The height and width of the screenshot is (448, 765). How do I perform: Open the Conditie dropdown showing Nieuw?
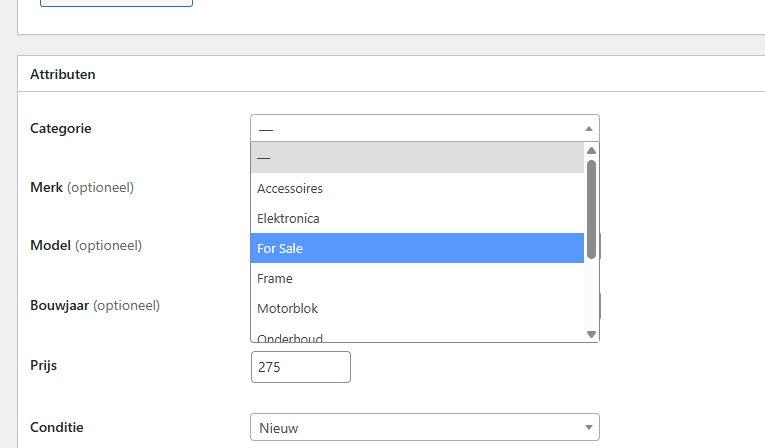tap(424, 427)
